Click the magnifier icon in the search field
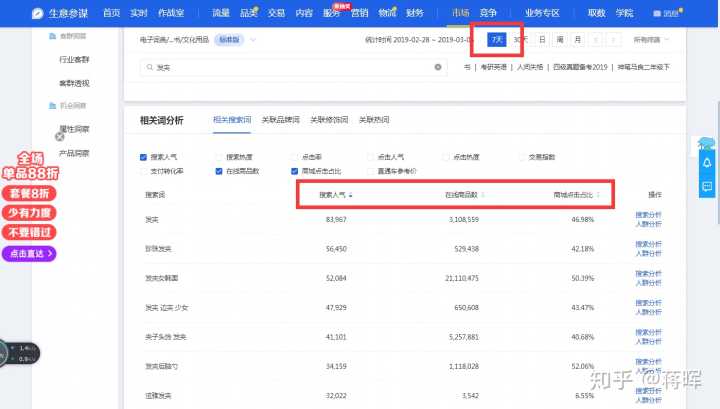Image resolution: width=720 pixels, height=409 pixels. [150, 67]
